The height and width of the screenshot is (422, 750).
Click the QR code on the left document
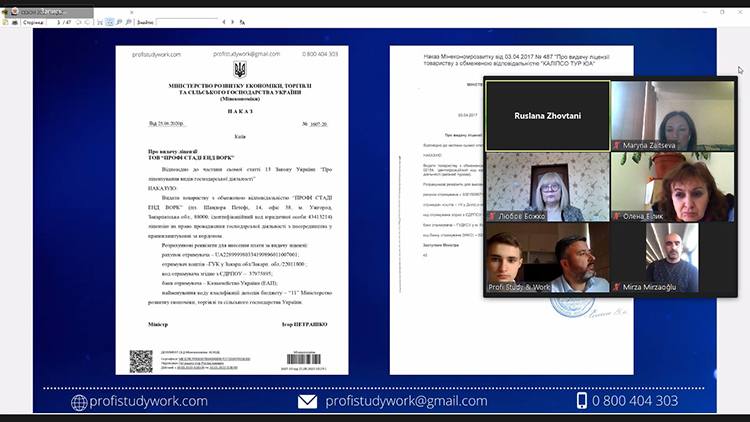click(141, 361)
